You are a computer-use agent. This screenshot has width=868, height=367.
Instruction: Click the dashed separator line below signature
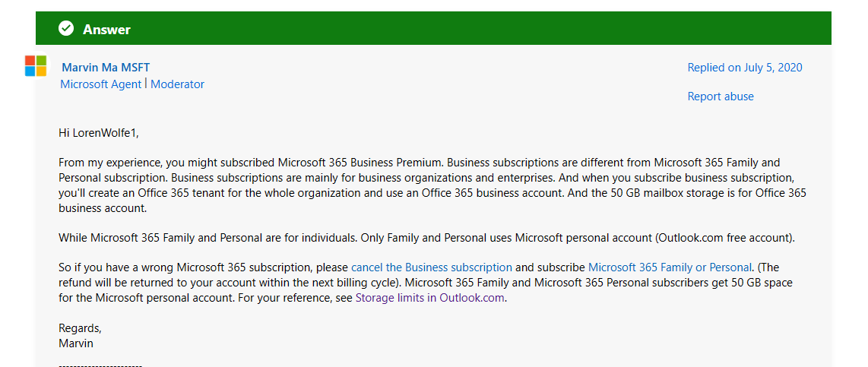100,364
